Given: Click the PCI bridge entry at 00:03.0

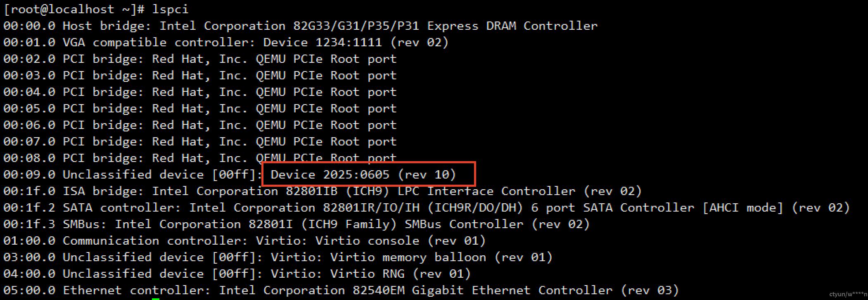Looking at the screenshot, I should tap(200, 75).
